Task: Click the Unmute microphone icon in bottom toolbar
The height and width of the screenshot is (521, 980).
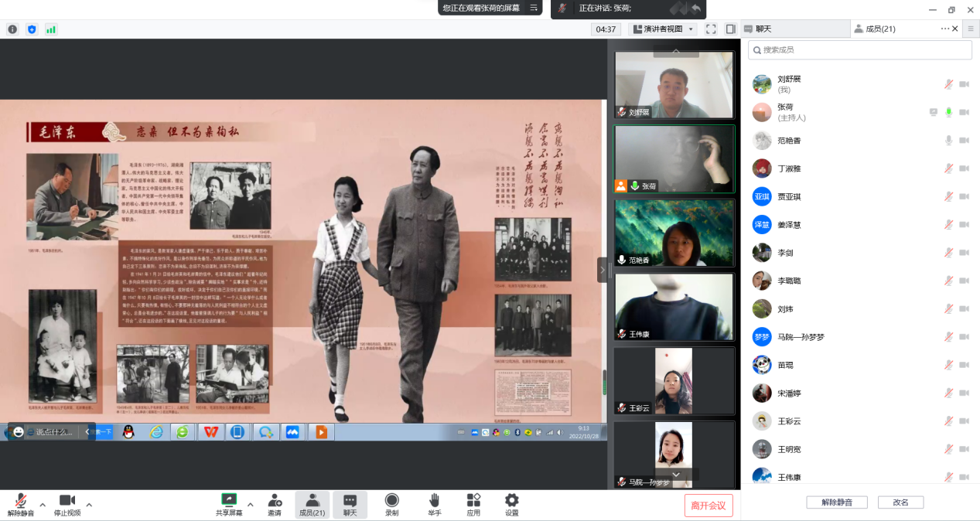Action: 21,501
